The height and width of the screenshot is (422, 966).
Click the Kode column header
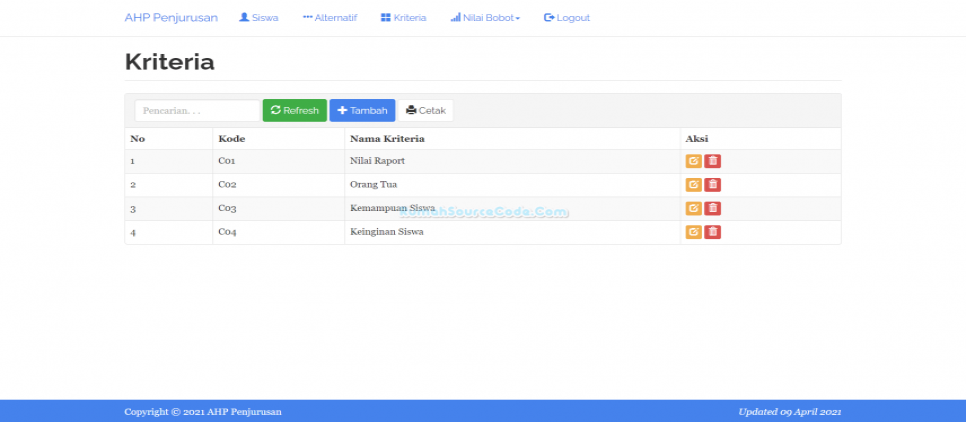point(232,138)
